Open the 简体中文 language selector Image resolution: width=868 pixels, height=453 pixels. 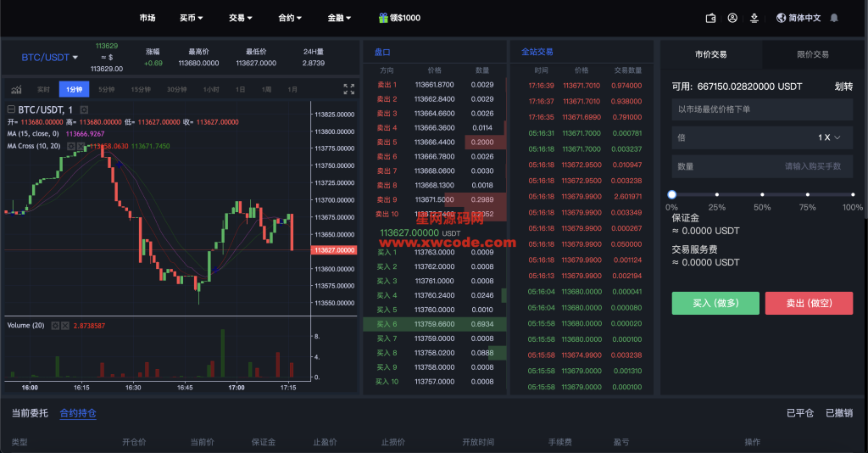point(798,18)
